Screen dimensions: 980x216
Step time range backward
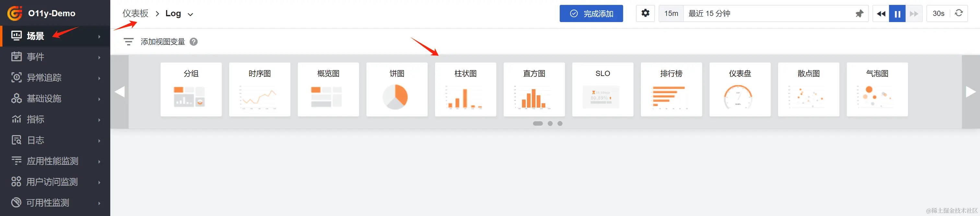click(x=881, y=14)
